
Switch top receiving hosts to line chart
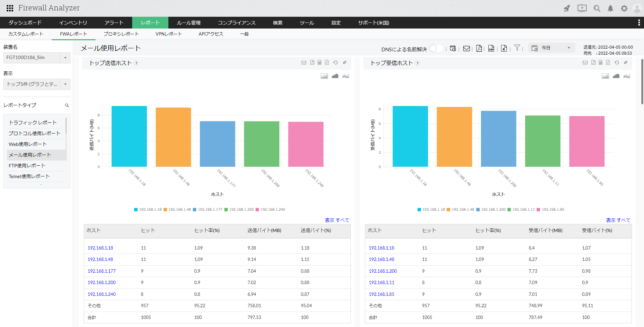point(627,76)
